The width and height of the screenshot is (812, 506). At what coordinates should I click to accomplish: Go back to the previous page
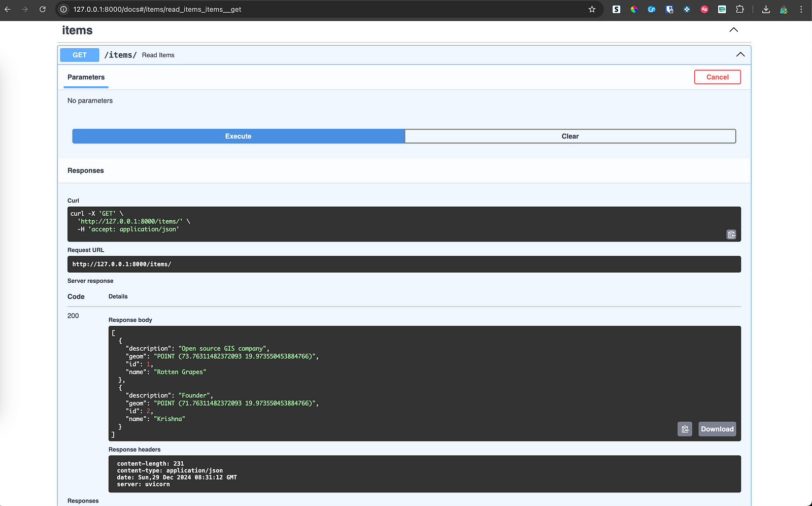point(8,9)
